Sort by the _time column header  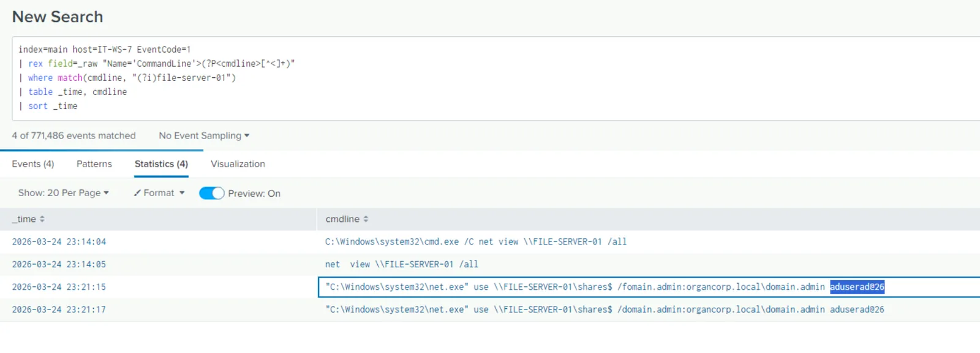pyautogui.click(x=28, y=219)
